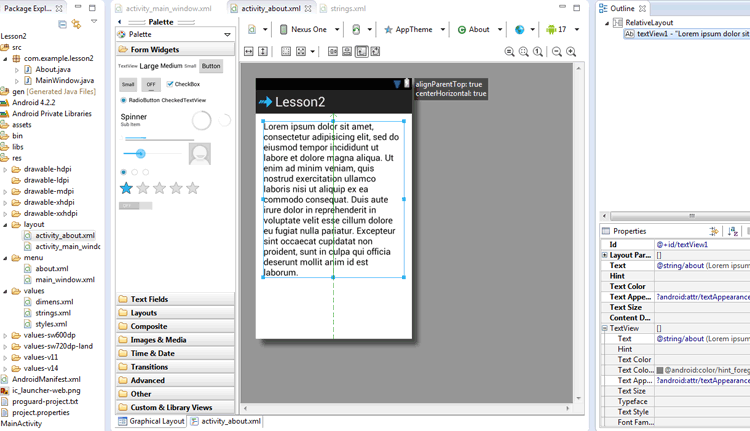Open the Composite palette category

[x=175, y=326]
